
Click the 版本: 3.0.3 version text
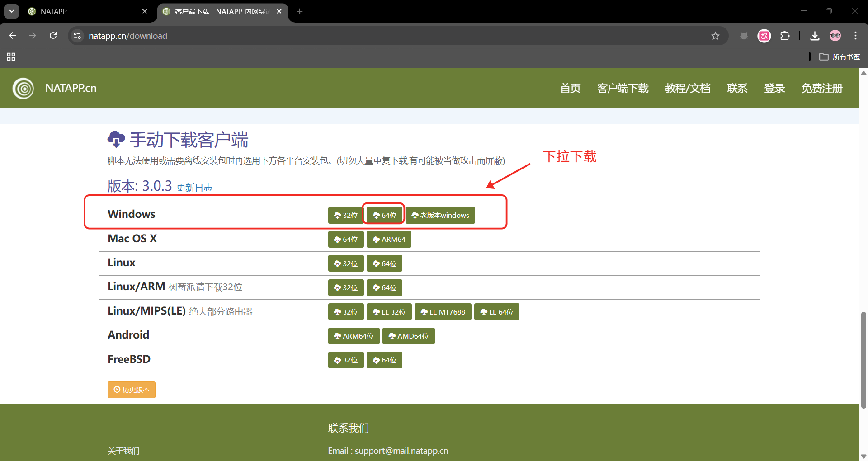140,186
